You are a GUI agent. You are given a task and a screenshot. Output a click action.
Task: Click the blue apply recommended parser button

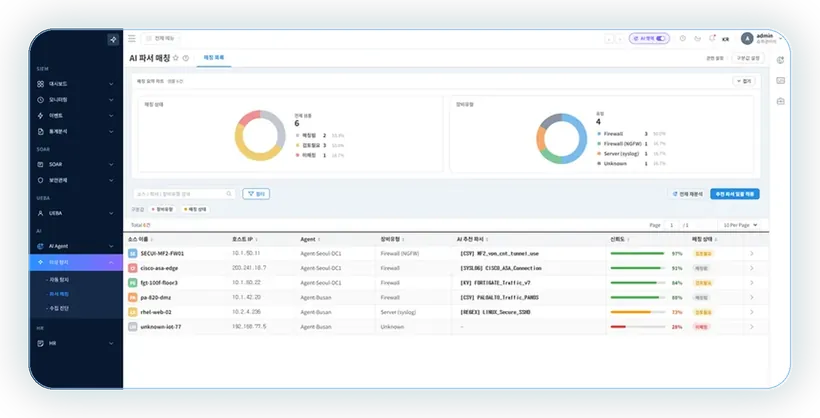point(735,194)
